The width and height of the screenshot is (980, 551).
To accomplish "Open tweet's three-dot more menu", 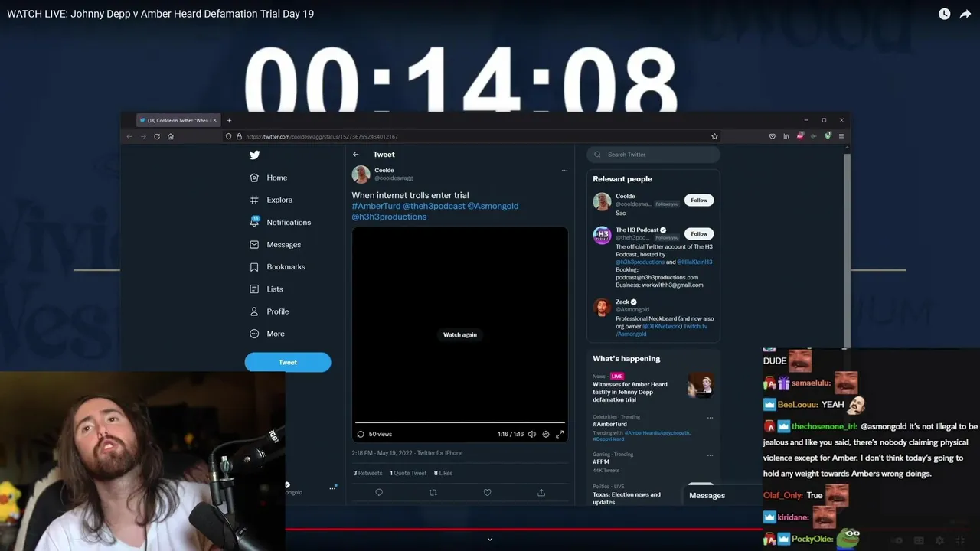I will click(x=564, y=171).
